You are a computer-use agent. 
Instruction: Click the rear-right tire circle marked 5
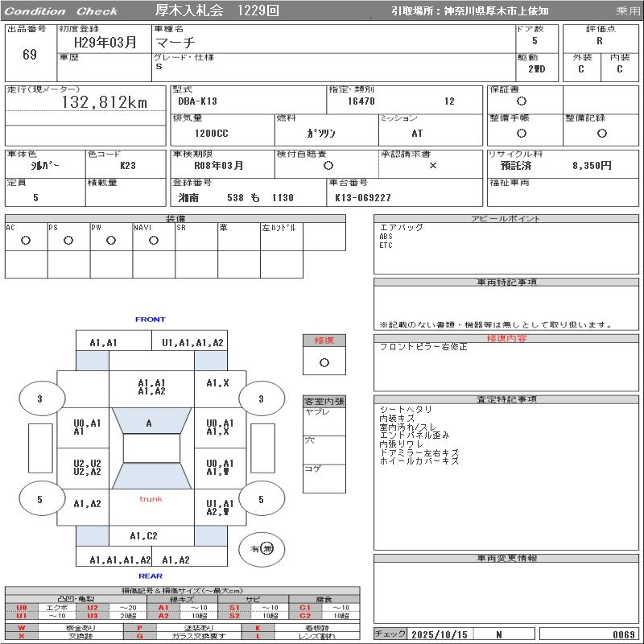(261, 499)
